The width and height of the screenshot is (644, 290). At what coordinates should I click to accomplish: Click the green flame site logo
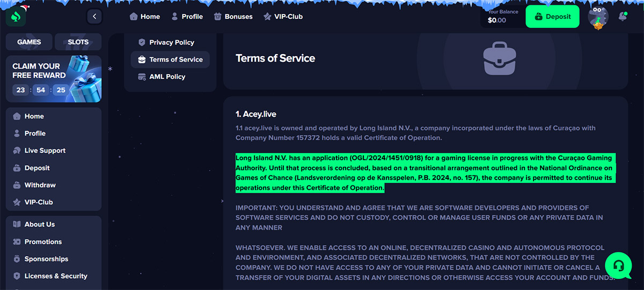(16, 17)
